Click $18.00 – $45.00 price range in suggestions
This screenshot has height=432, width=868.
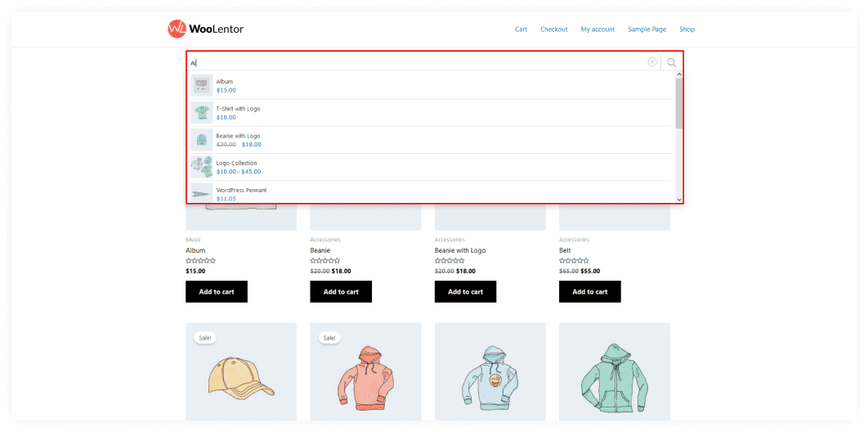[x=239, y=171]
